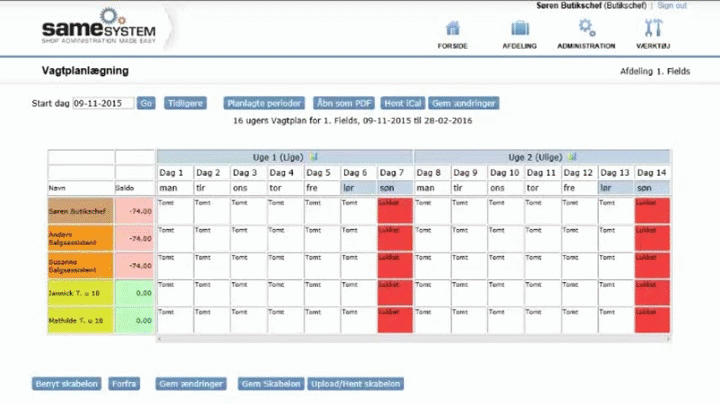Open the Værktøj tools icon
The width and height of the screenshot is (720, 404).
pos(653,28)
